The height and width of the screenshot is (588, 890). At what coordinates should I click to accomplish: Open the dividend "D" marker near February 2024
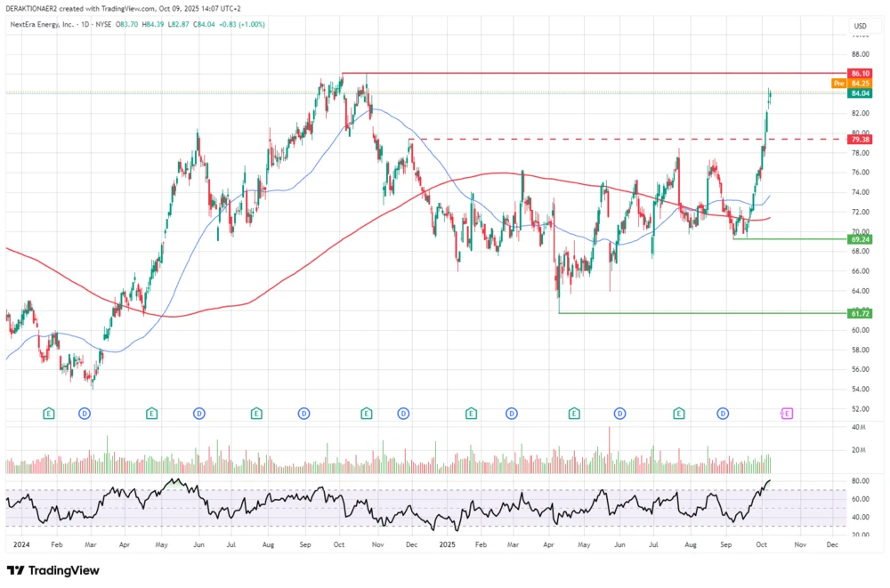click(84, 413)
